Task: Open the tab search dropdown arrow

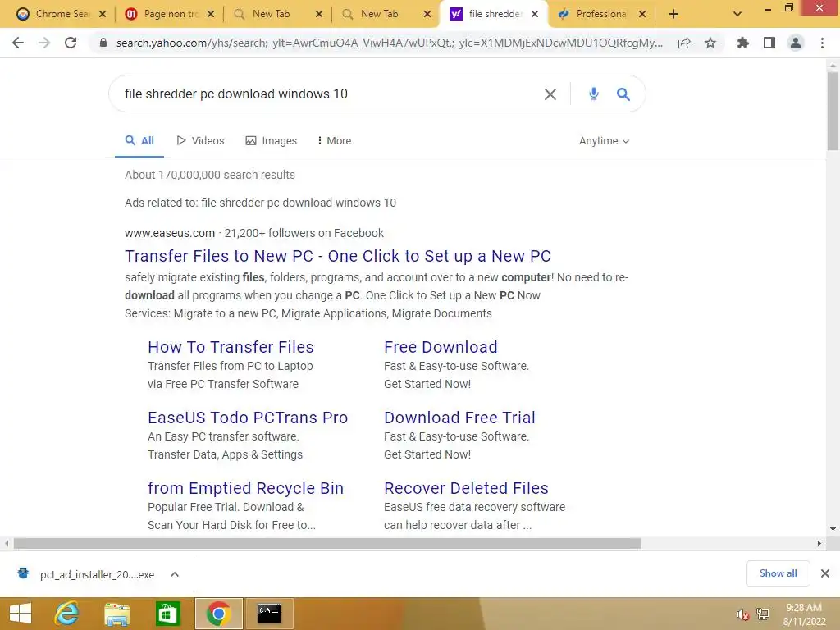Action: click(x=737, y=14)
